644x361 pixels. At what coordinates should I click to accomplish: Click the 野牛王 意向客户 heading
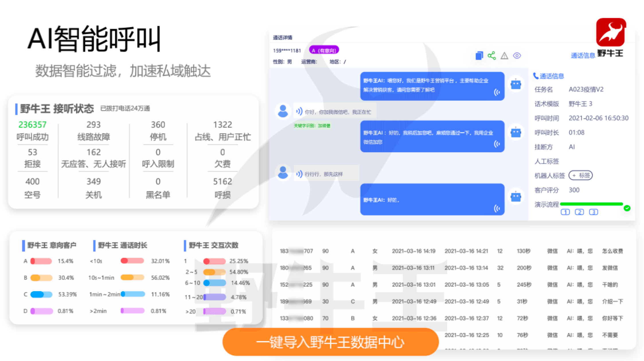click(x=52, y=245)
